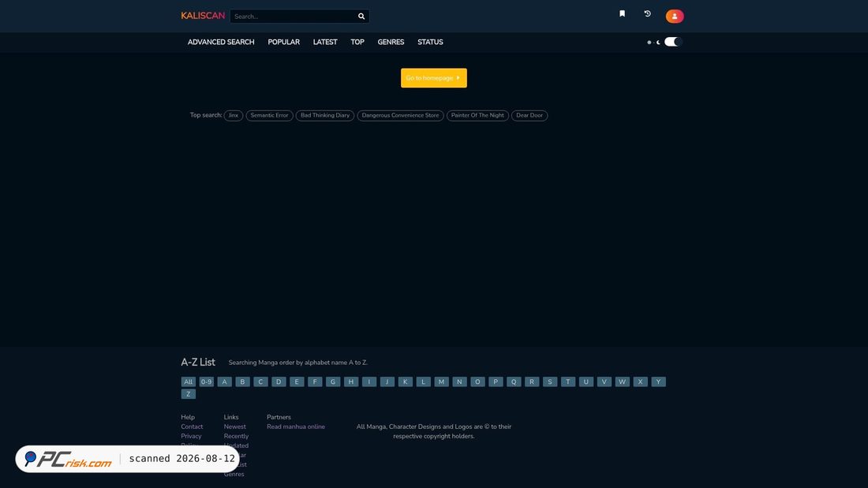Choose letter H in A-Z list
868x488 pixels.
pyautogui.click(x=351, y=382)
